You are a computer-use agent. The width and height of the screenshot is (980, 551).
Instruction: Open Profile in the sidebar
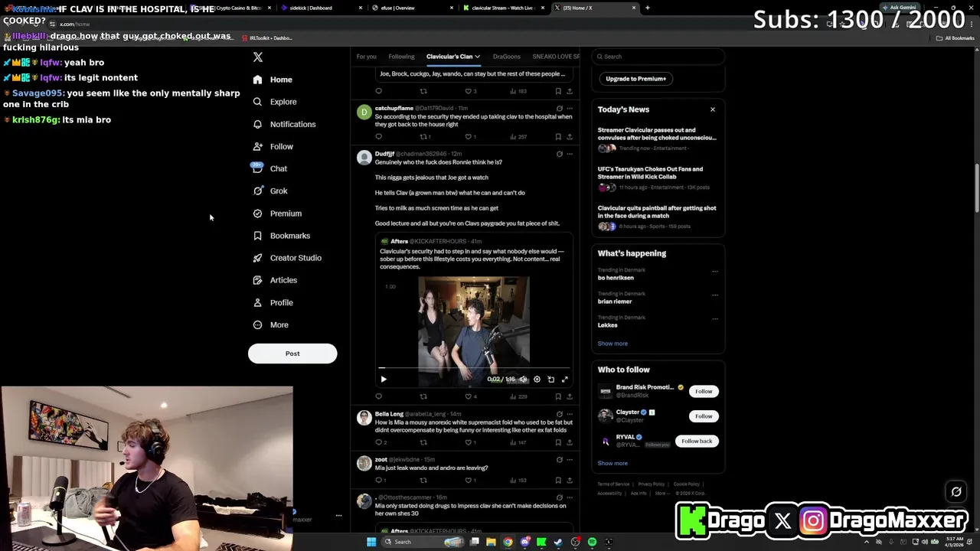pyautogui.click(x=273, y=302)
